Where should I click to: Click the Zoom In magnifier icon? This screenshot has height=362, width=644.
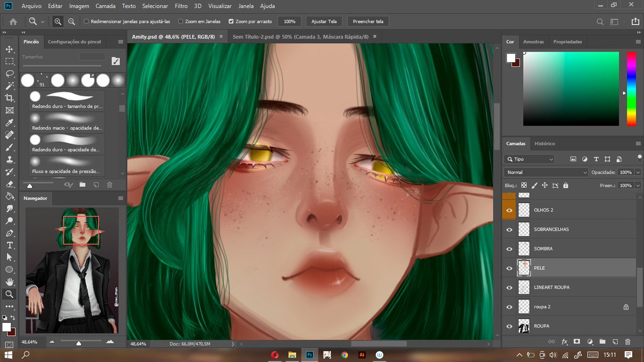58,21
